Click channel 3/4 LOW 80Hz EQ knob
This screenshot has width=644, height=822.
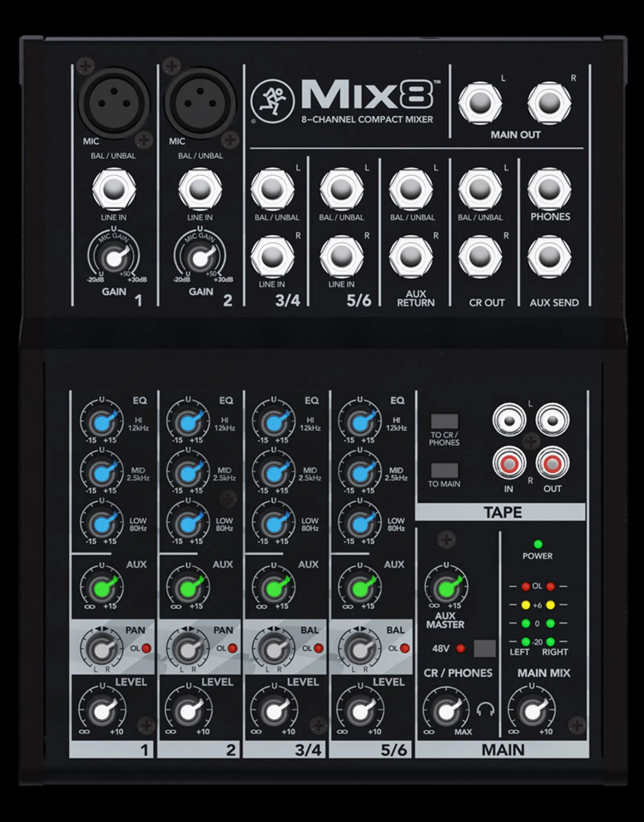pyautogui.click(x=273, y=524)
